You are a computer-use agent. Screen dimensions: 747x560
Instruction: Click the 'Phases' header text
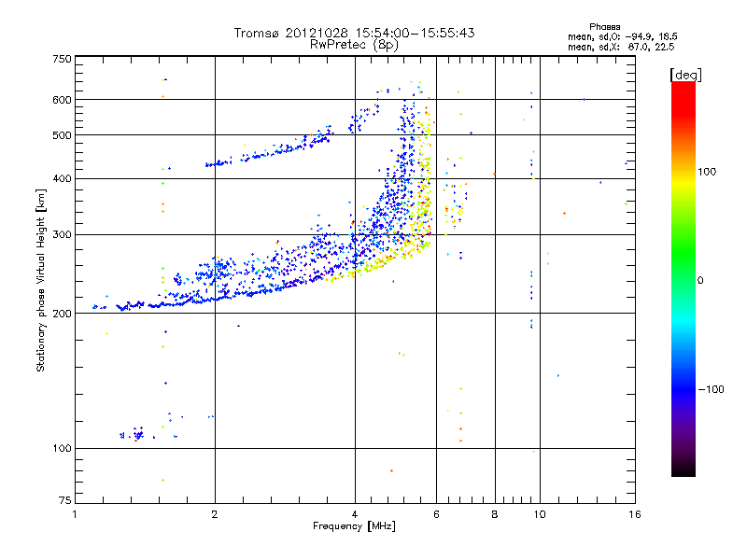click(604, 27)
